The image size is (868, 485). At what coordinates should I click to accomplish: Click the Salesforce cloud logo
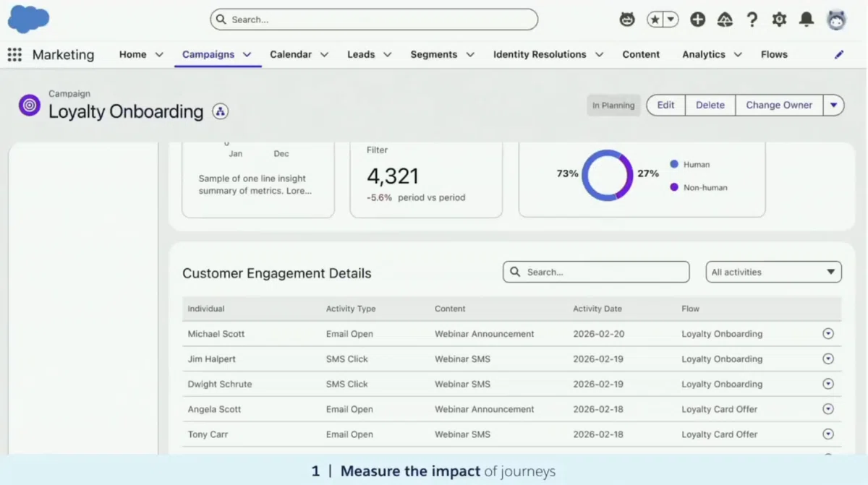28,19
